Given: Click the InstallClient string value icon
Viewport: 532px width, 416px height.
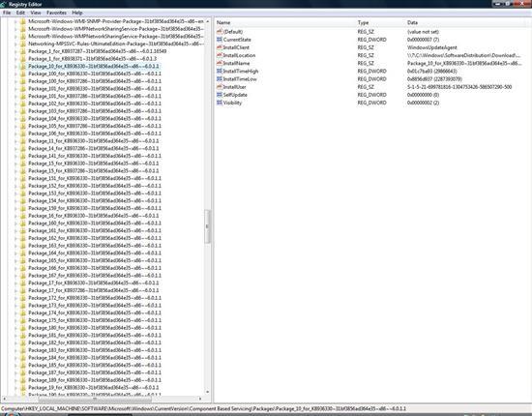Looking at the screenshot, I should coord(220,47).
